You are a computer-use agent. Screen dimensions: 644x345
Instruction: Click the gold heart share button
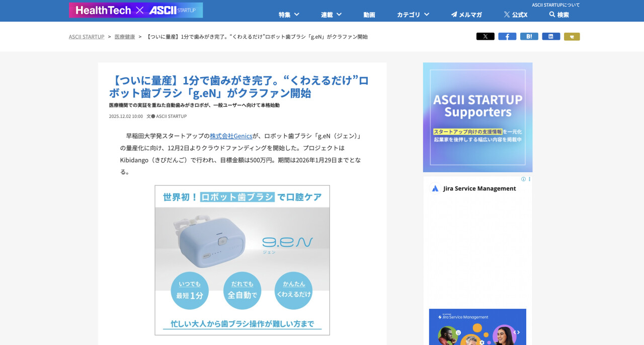click(572, 36)
